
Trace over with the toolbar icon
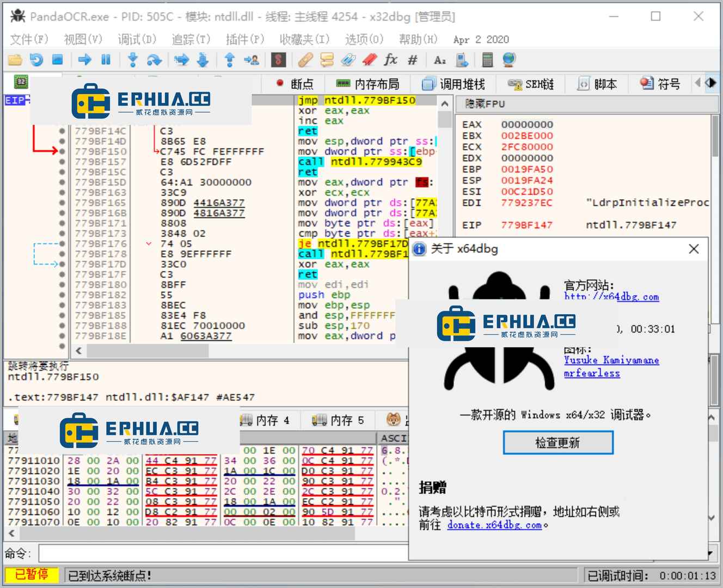click(x=203, y=60)
